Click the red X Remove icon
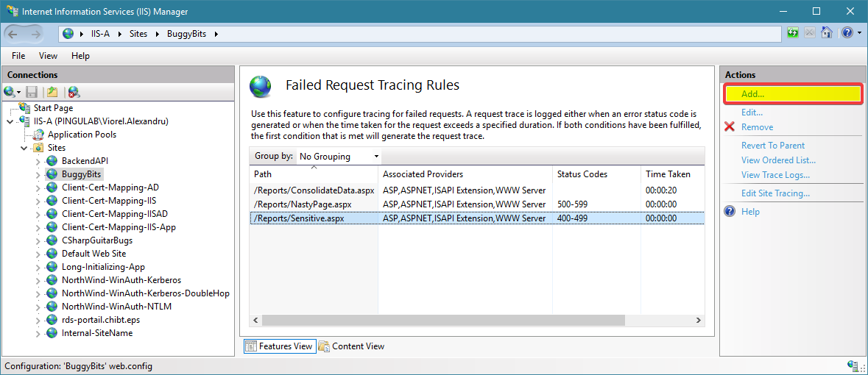The height and width of the screenshot is (375, 868). 729,127
